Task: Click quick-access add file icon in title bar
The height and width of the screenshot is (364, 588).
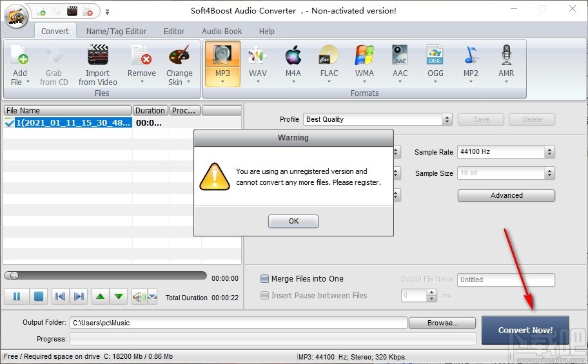Action: point(41,11)
